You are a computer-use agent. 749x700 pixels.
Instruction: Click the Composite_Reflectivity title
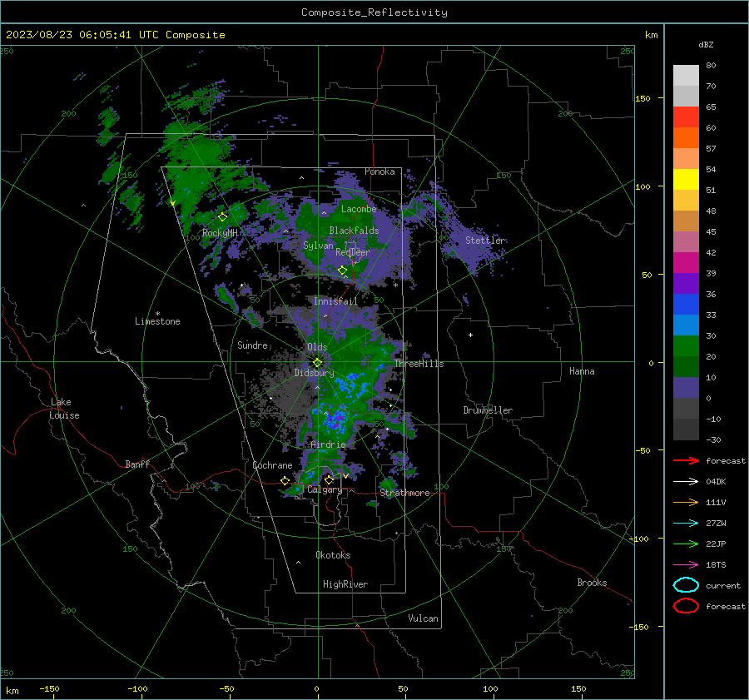(374, 12)
